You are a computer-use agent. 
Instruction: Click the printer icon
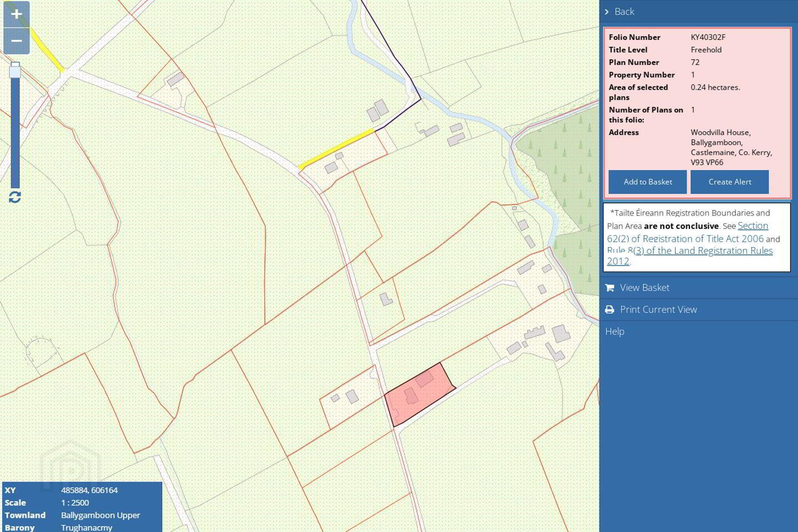tap(610, 310)
